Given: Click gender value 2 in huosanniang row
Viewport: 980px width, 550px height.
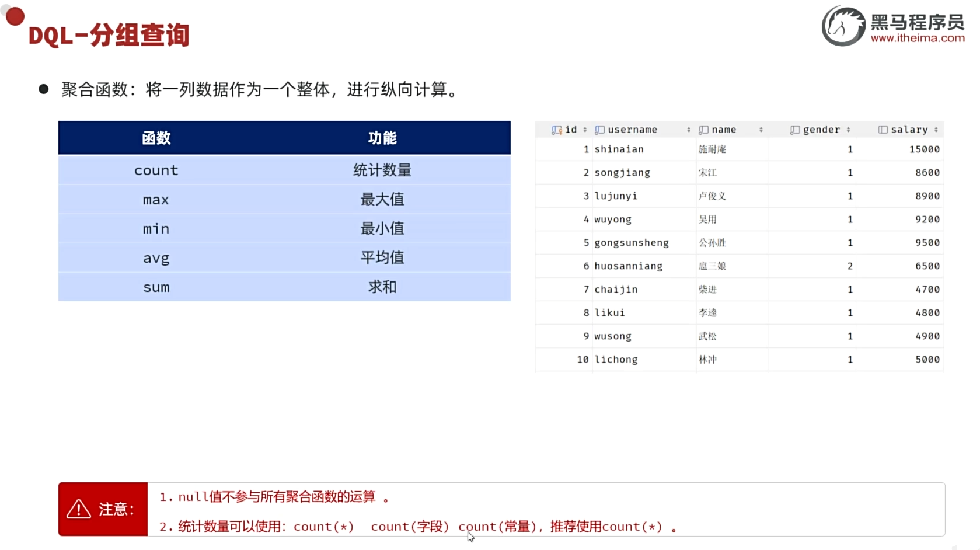Looking at the screenshot, I should coord(850,266).
